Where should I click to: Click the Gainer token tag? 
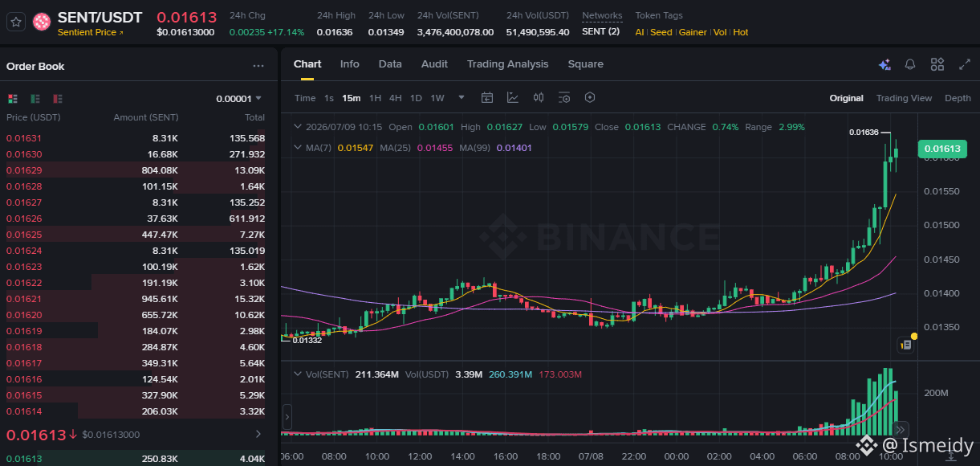click(x=693, y=32)
